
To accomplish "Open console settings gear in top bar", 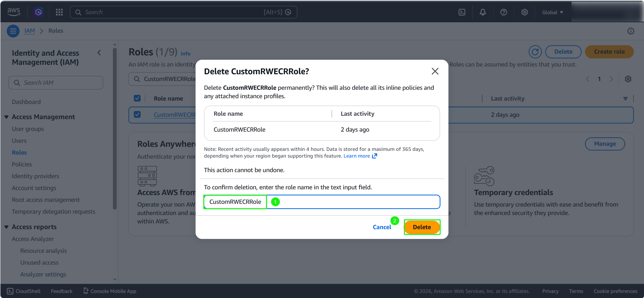I will pyautogui.click(x=525, y=12).
